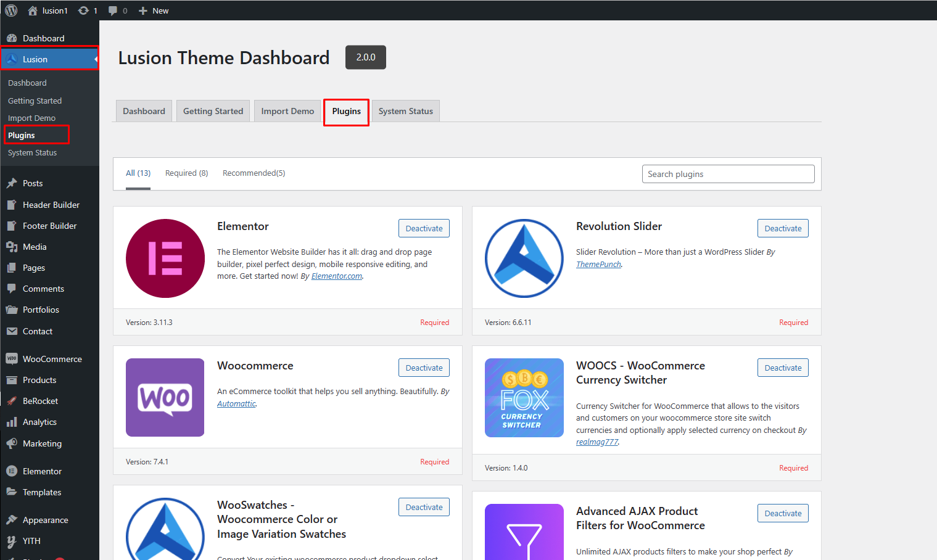This screenshot has width=937, height=560.
Task: Open Plugins submenu item in sidebar
Action: [22, 135]
